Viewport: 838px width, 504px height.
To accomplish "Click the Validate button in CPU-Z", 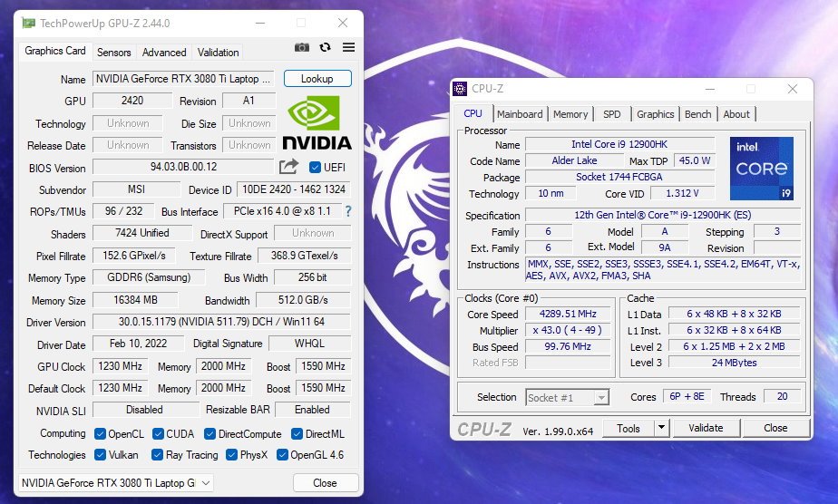I will [706, 428].
